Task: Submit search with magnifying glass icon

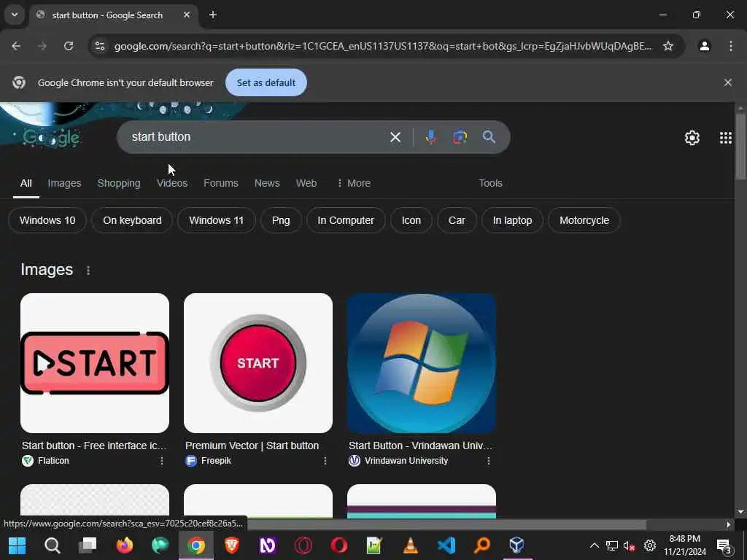Action: tap(489, 137)
